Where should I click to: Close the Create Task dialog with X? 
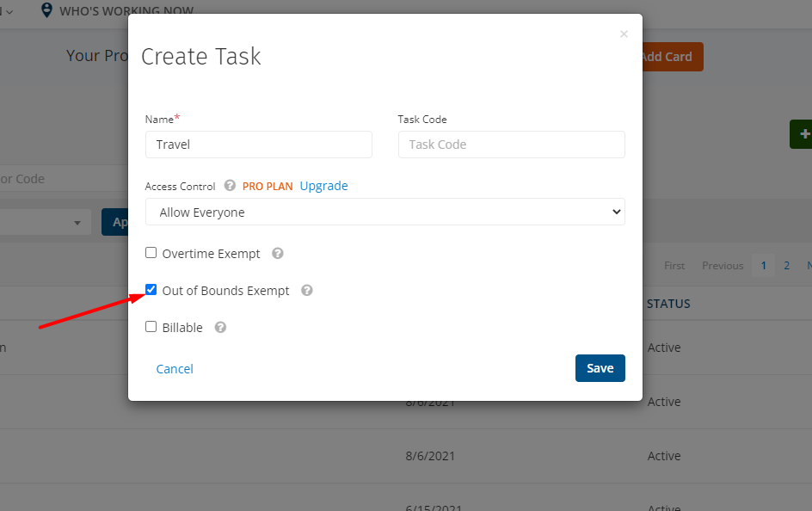click(624, 34)
